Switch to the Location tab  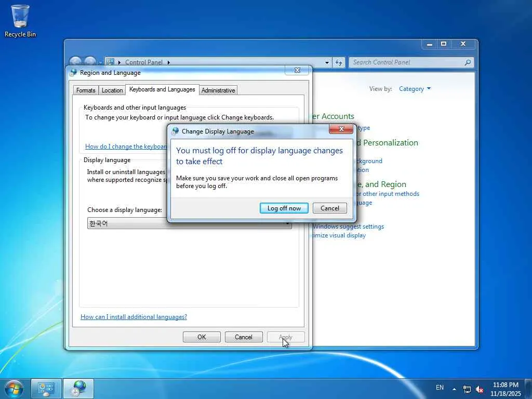coord(112,90)
